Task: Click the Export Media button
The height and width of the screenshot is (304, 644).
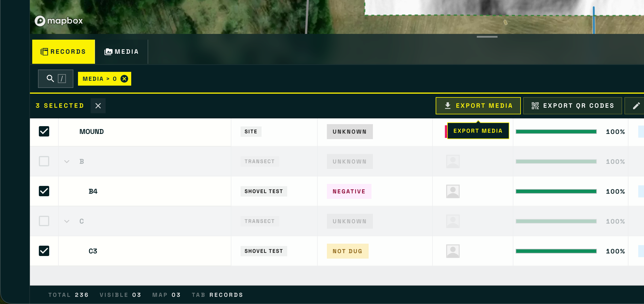Action: point(478,106)
